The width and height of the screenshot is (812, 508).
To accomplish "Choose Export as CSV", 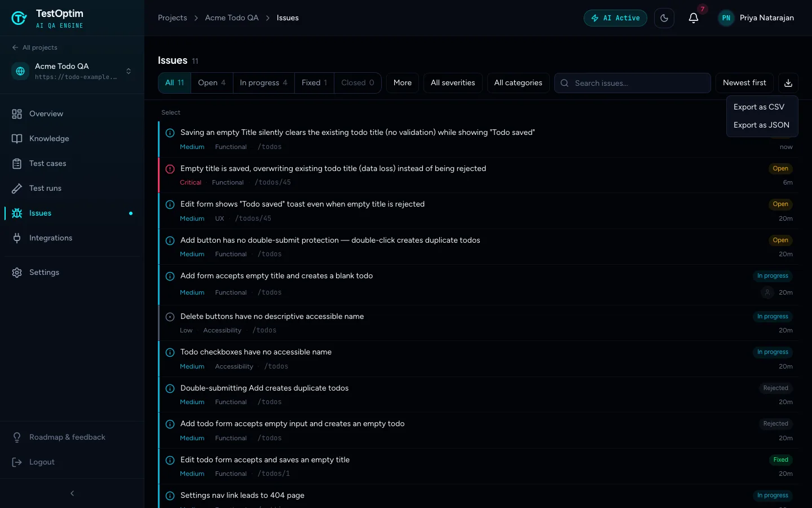I will coord(762,107).
